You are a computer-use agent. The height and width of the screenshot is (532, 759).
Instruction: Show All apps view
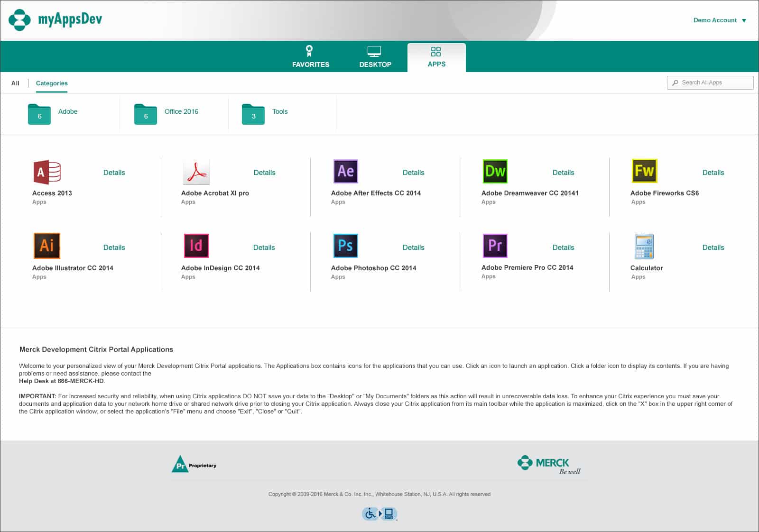coord(15,83)
